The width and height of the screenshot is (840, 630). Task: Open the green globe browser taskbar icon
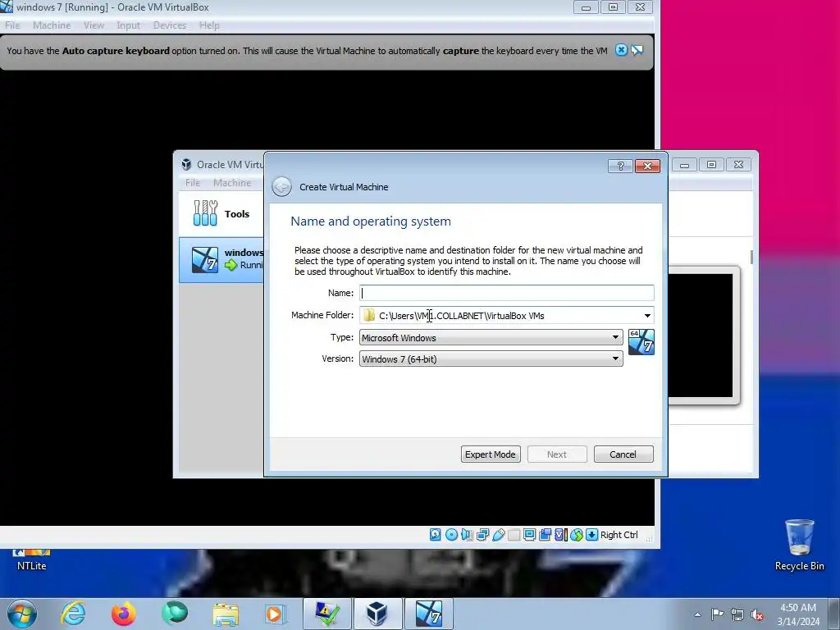point(175,614)
